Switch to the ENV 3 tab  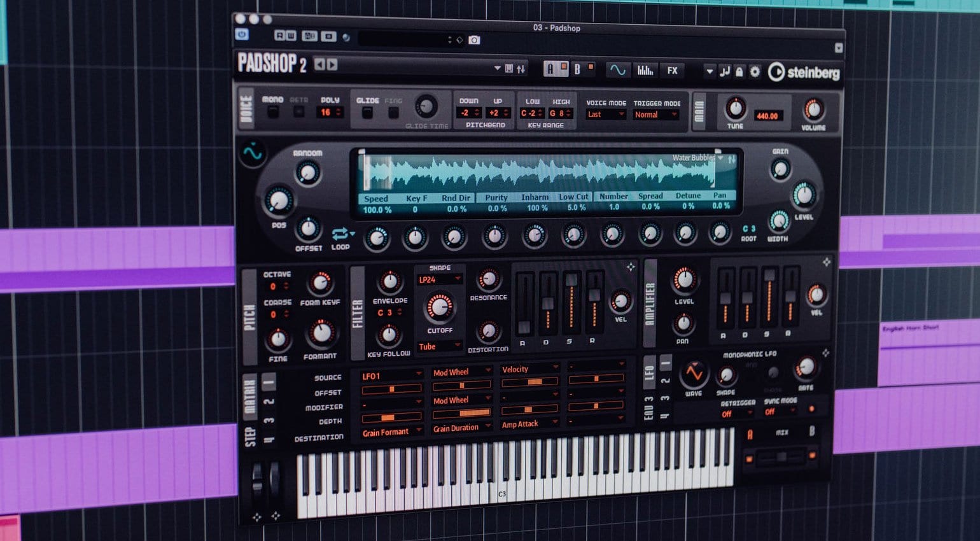coord(649,409)
